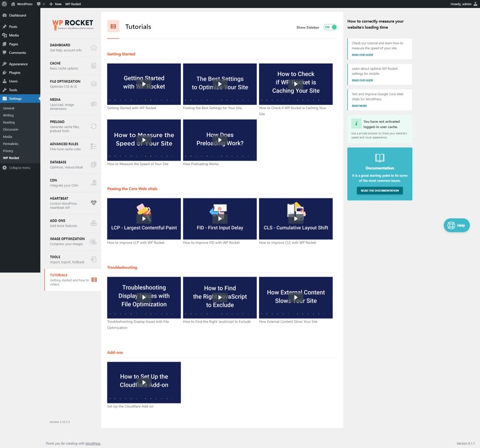Click the WordPress link in the footer

coord(93,443)
